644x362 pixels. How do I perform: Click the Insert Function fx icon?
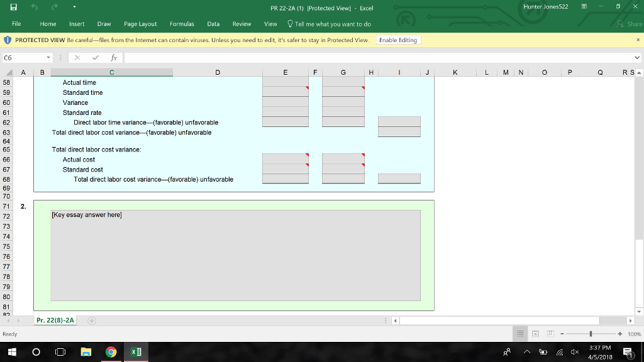[x=114, y=58]
